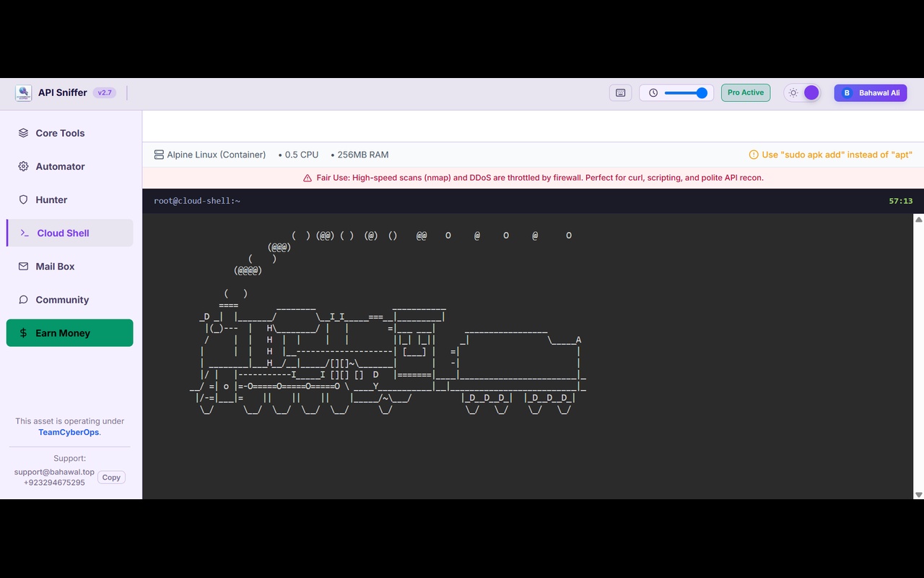The height and width of the screenshot is (578, 924).
Task: Click the 57:13 session timer
Action: 901,201
